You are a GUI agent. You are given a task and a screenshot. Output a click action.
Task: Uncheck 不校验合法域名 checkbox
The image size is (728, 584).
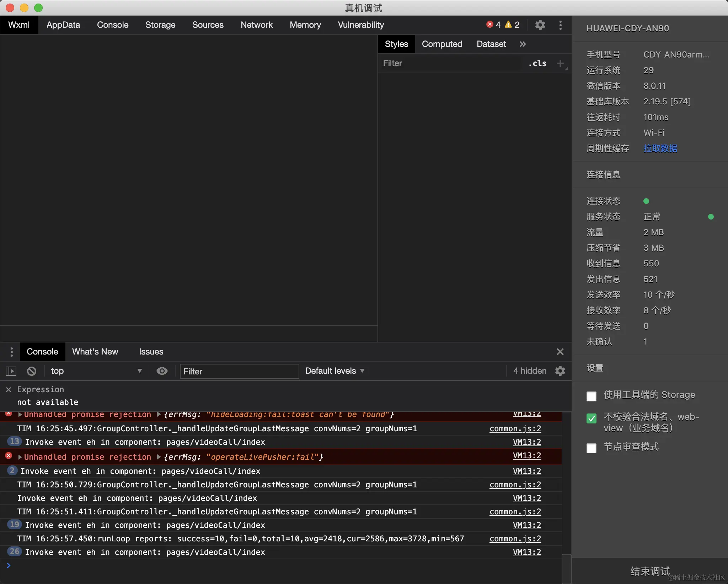tap(591, 418)
